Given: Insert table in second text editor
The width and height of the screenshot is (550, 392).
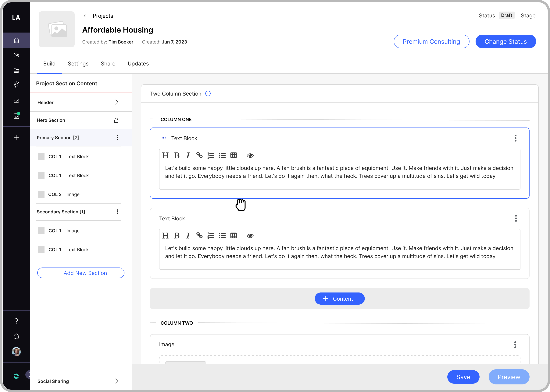Looking at the screenshot, I should pyautogui.click(x=234, y=235).
